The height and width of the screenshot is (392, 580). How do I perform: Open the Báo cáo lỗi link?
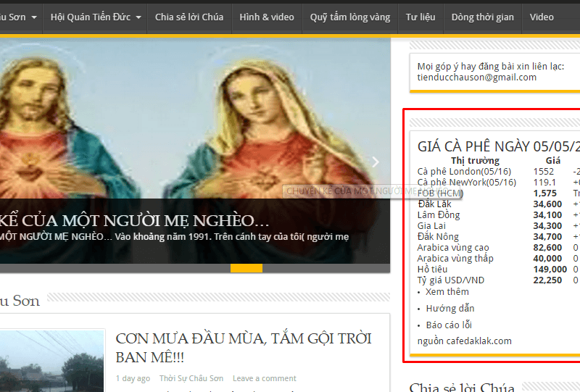449,325
